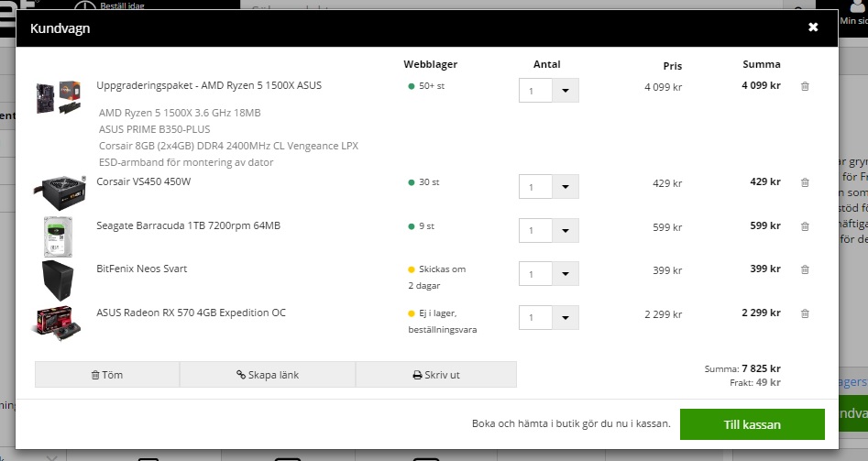
Task: Click the ASUS Radeon graphics card thumbnail
Action: 57,324
